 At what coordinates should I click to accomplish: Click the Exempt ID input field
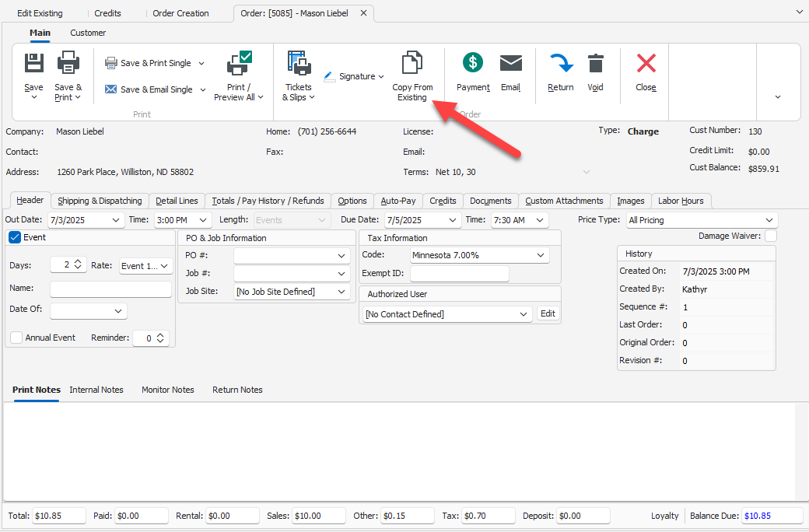460,274
